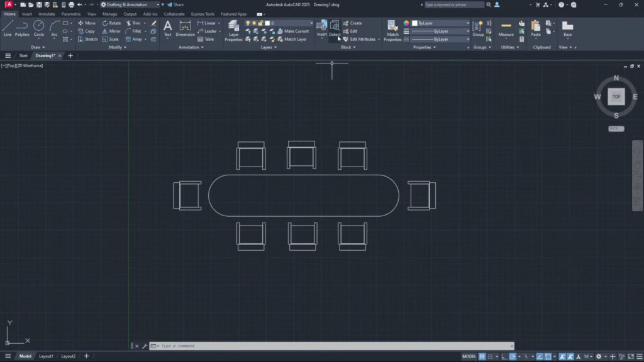Open the Insert ribbon tab
644x362 pixels.
click(26, 14)
